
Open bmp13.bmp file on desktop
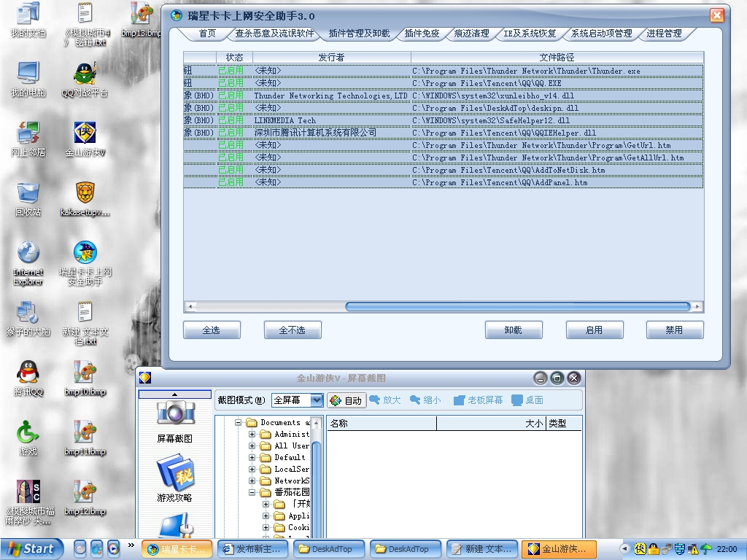click(x=141, y=20)
